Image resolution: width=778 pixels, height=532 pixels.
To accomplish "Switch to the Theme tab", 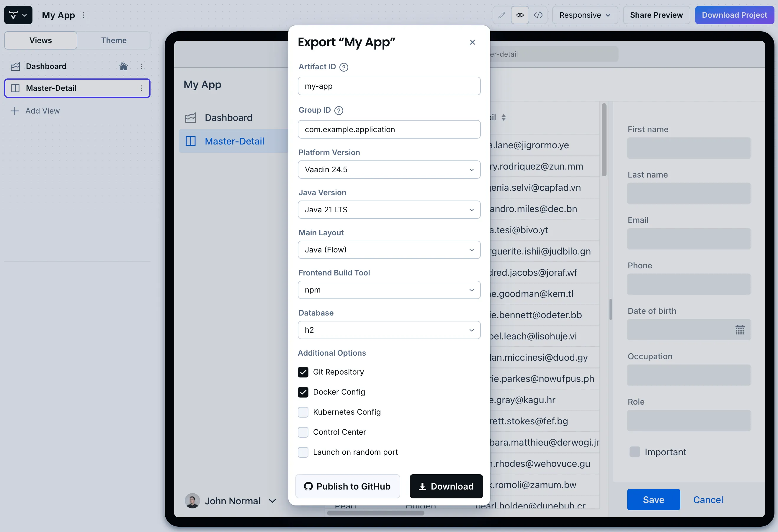I will [x=114, y=40].
